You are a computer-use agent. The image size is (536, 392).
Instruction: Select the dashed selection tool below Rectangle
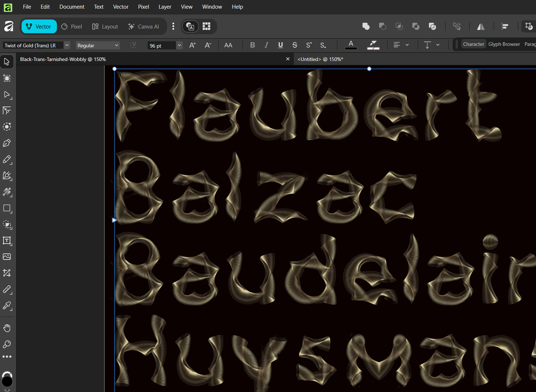[x=7, y=225]
